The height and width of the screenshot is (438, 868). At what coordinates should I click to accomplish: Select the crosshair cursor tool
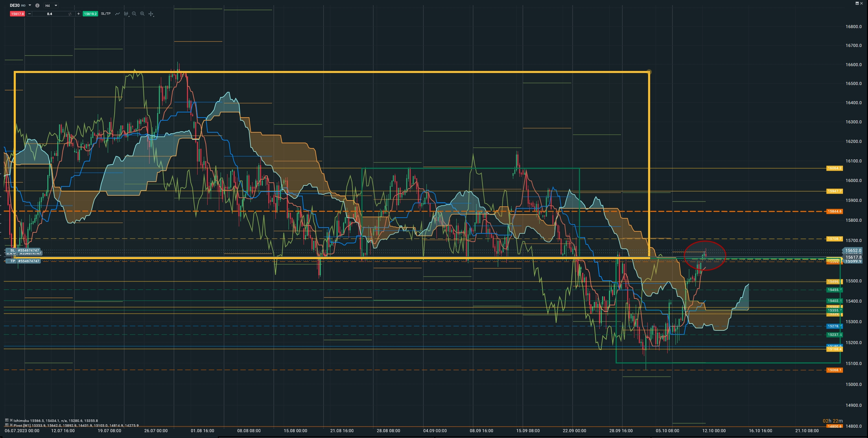tap(151, 14)
